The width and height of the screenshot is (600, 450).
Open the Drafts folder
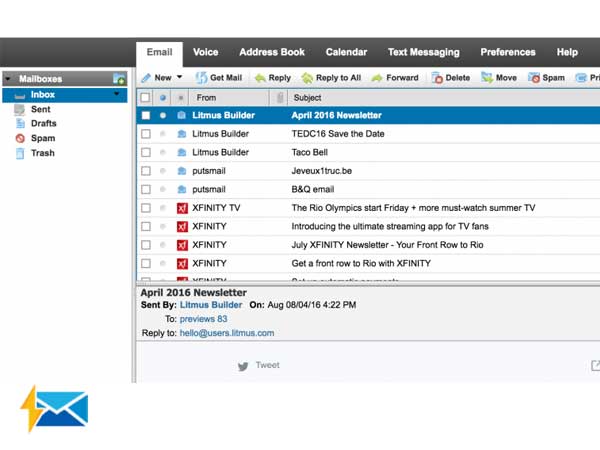click(x=43, y=123)
